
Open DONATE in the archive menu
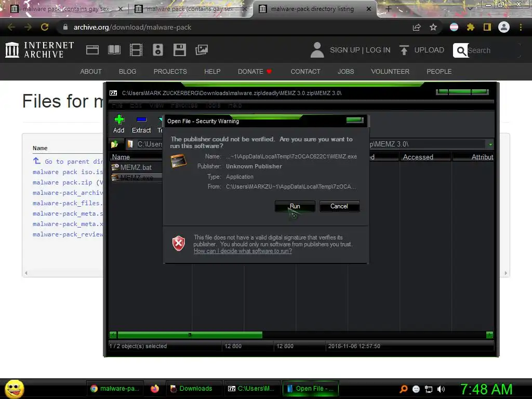[255, 72]
